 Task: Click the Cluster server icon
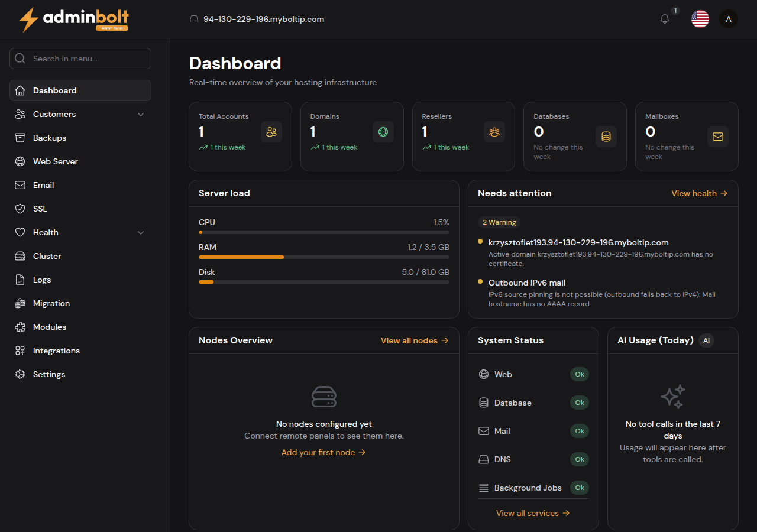click(x=20, y=256)
